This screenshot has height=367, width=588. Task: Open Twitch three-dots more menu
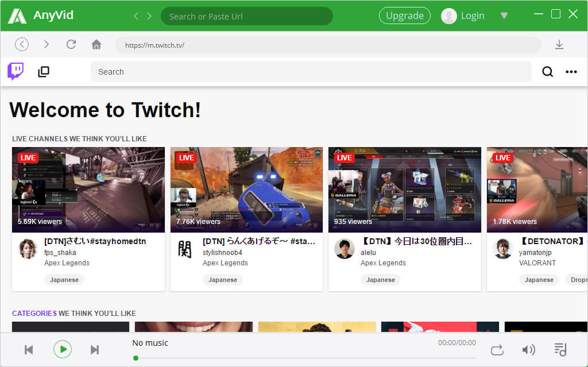click(x=571, y=72)
